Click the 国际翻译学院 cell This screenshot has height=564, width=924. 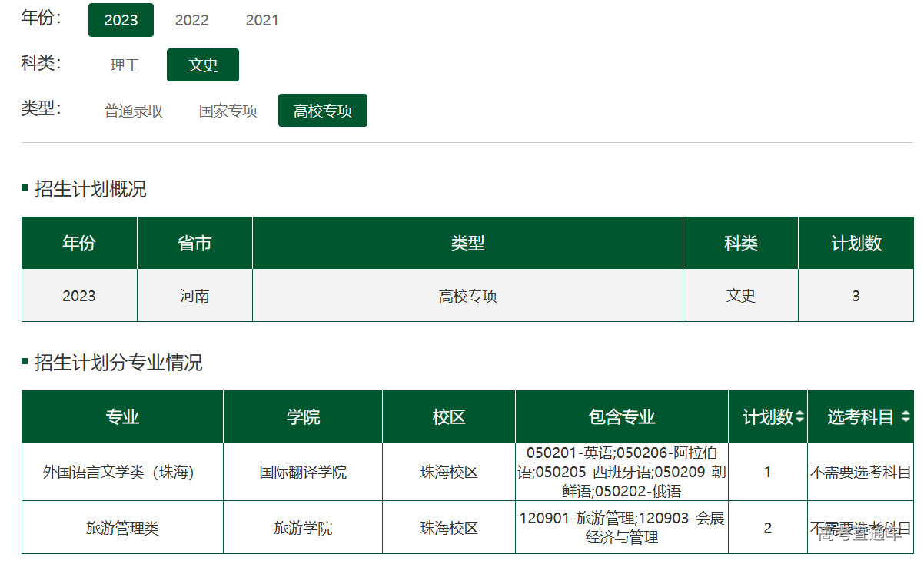(x=303, y=472)
